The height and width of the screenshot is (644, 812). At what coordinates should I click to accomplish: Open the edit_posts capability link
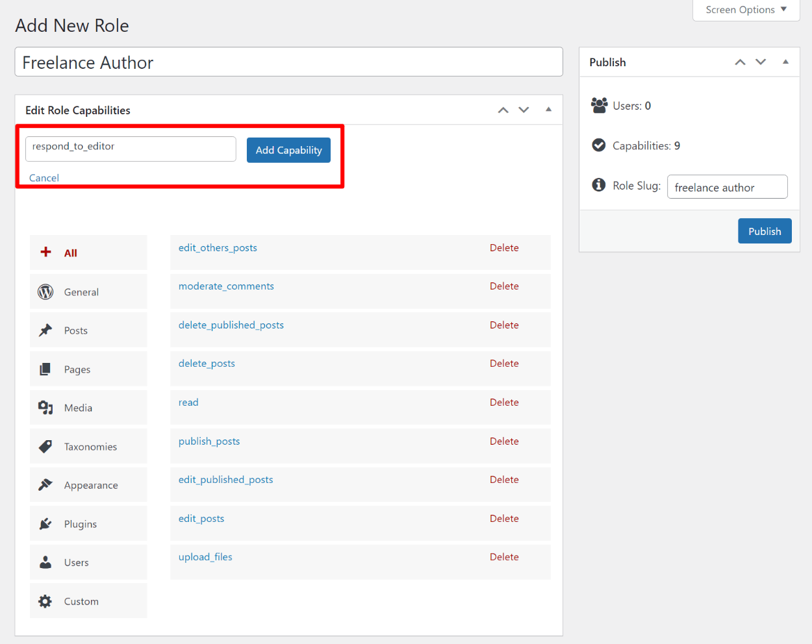tap(201, 519)
